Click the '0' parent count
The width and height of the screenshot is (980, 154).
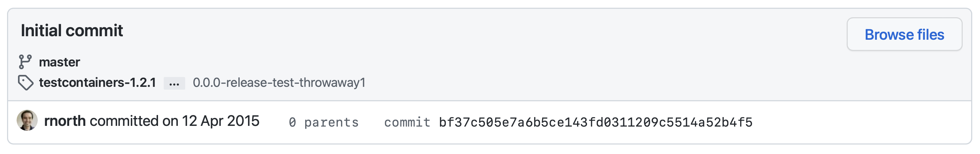pyautogui.click(x=292, y=122)
